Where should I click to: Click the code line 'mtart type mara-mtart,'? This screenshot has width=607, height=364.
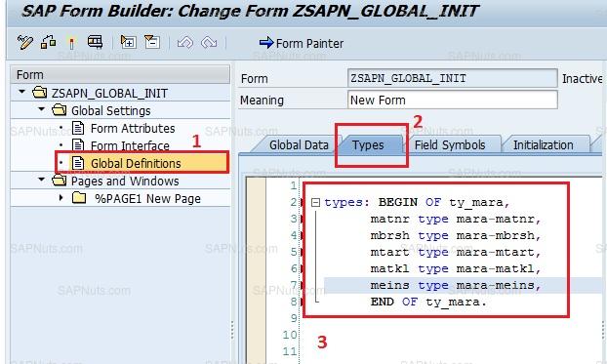tap(456, 253)
